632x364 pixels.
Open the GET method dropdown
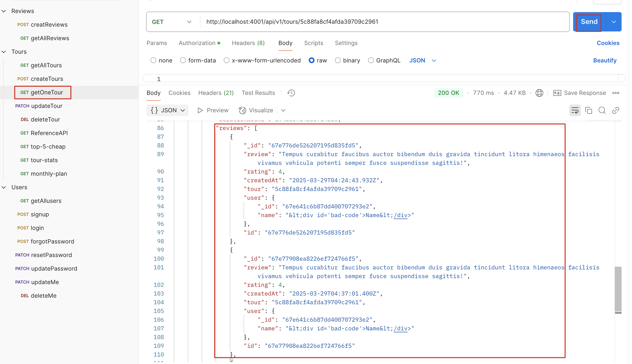172,22
